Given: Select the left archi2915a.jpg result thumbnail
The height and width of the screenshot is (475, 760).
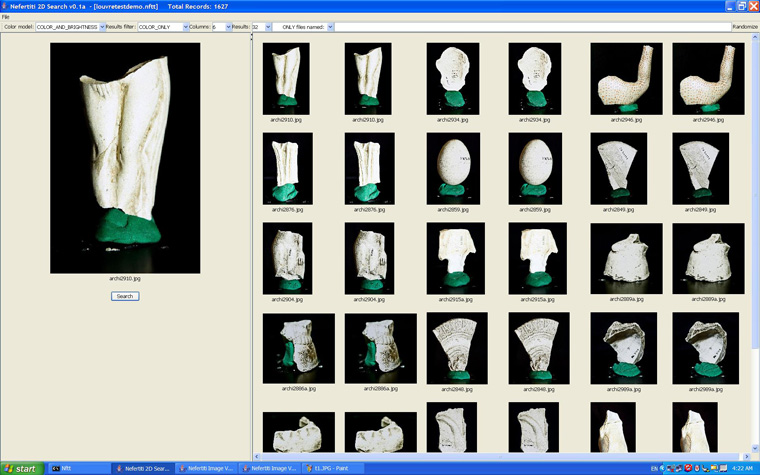Looking at the screenshot, I should click(x=456, y=258).
